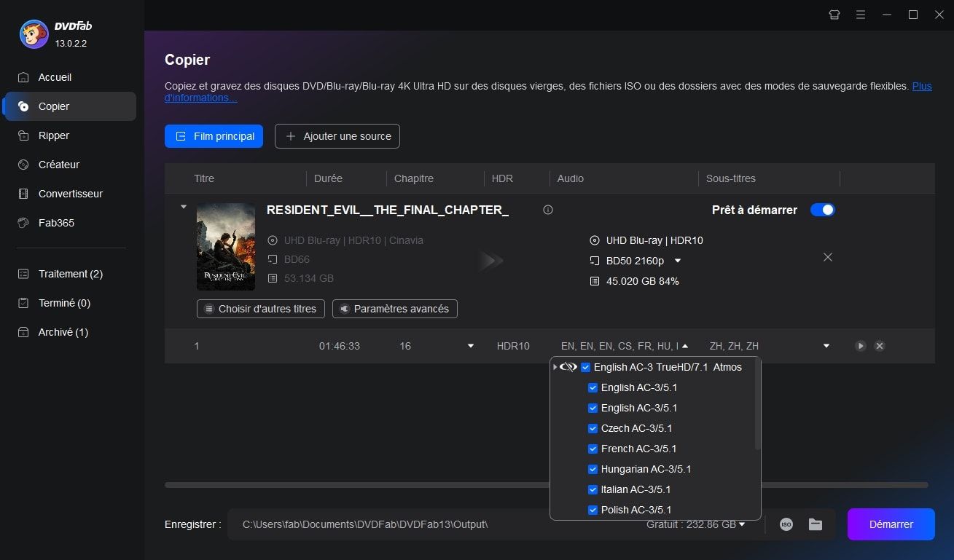Click the Fab365 sidebar icon
Viewport: 954px width, 560px height.
(24, 223)
